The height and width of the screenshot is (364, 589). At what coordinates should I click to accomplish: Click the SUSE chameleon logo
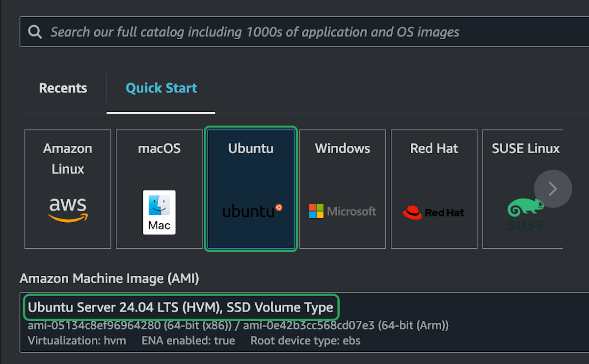[x=526, y=214]
